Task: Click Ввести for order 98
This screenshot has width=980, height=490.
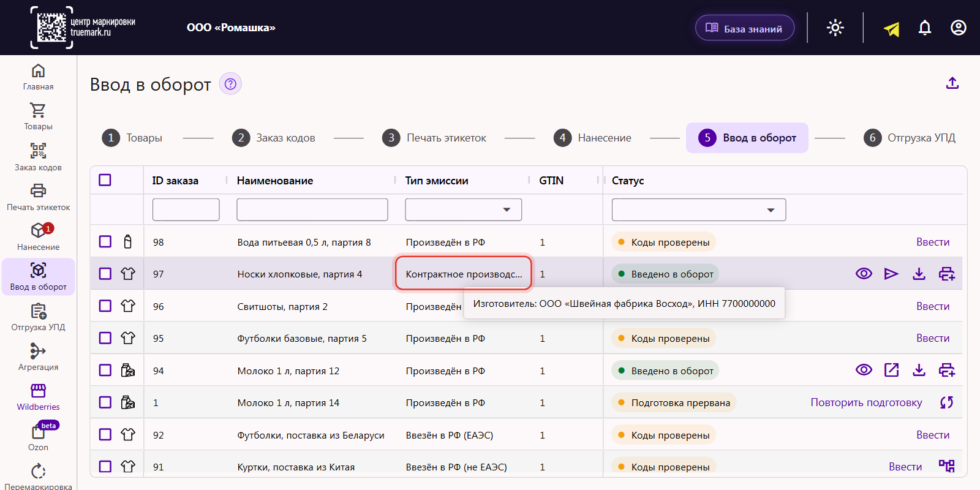Action: (933, 242)
